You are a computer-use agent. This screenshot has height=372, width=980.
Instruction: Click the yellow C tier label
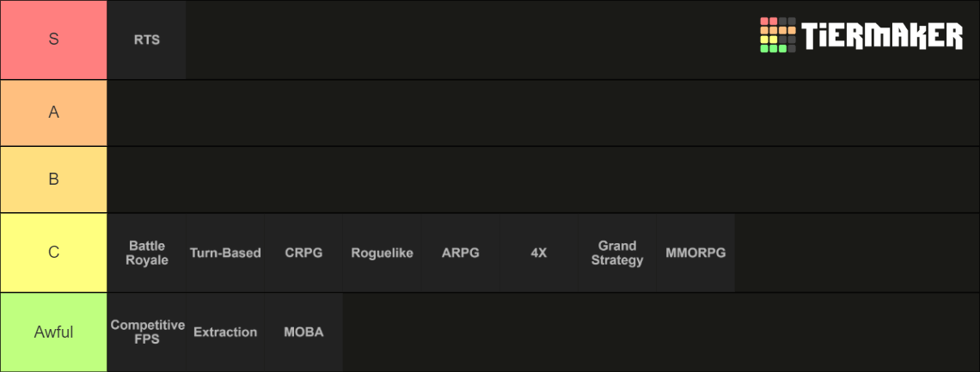tap(53, 253)
